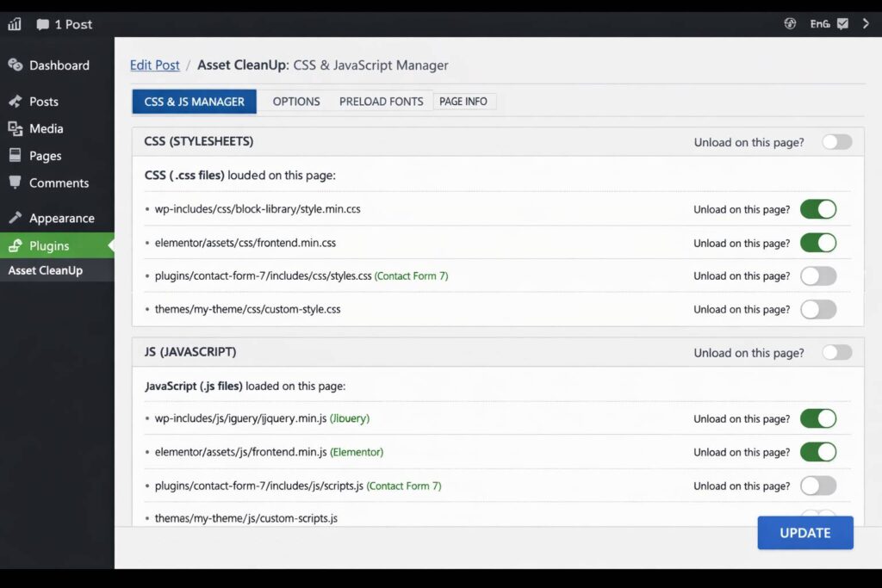The width and height of the screenshot is (882, 588).
Task: Click the Comments bubble icon in sidebar
Action: click(15, 183)
